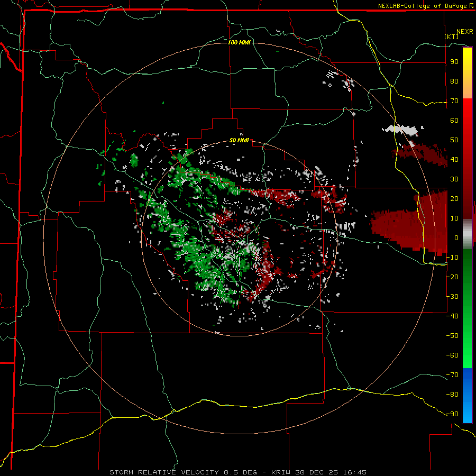Click the KRIW station identifier in caption
This screenshot has height=476, width=476.
(281, 472)
